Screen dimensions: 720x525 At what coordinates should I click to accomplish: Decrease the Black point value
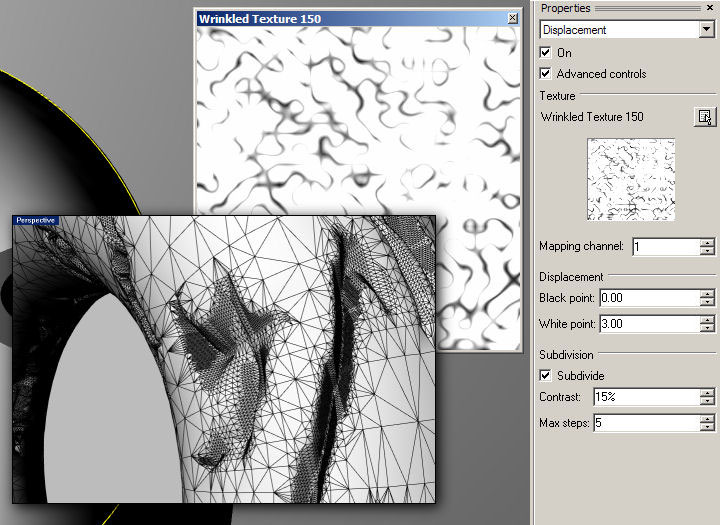coord(708,302)
